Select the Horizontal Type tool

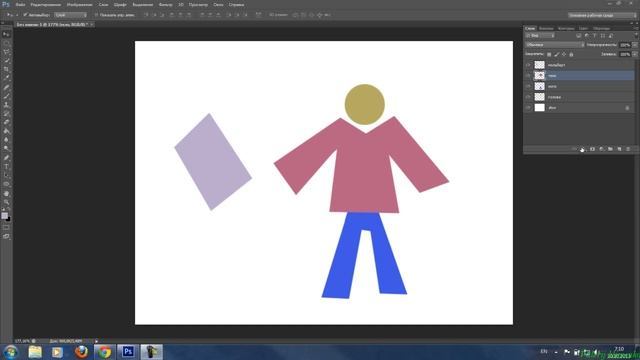(6, 167)
